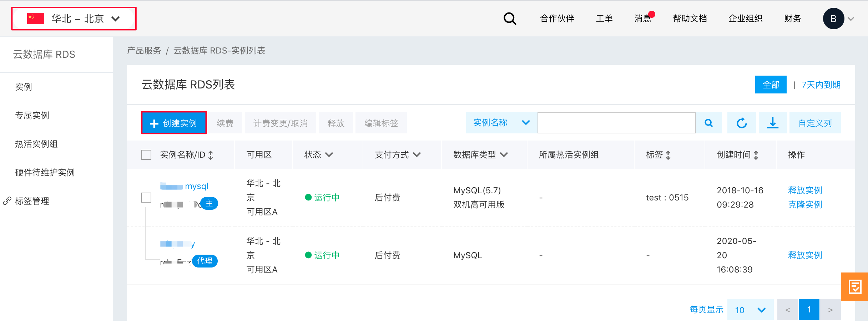Click 克隆实例 for the mysql instance
Screen dimensions: 868x321
tap(805, 205)
